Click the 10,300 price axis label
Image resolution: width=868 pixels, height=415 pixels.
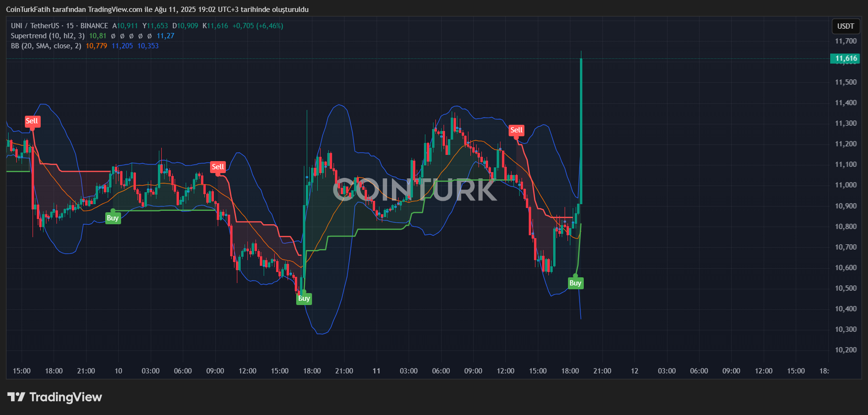coord(846,329)
